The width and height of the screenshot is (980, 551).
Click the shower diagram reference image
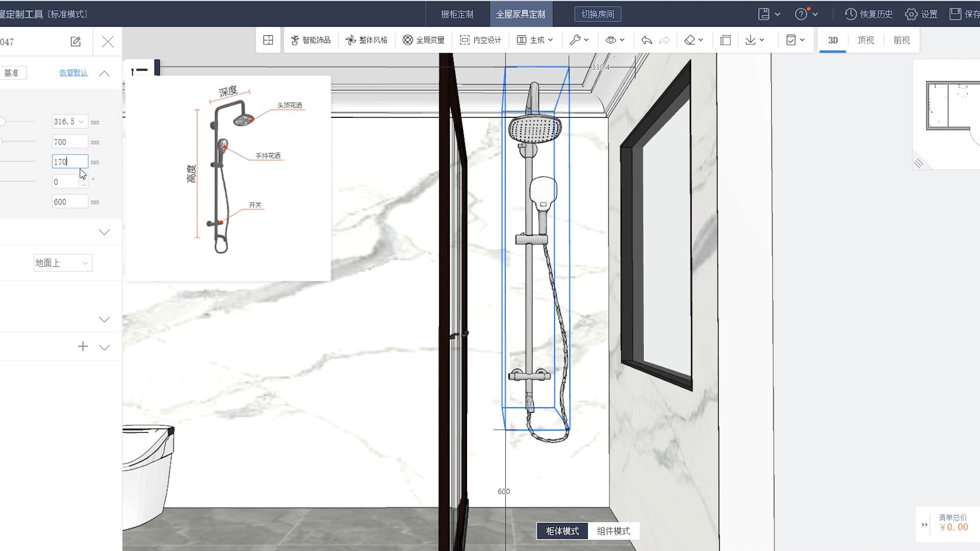point(228,178)
